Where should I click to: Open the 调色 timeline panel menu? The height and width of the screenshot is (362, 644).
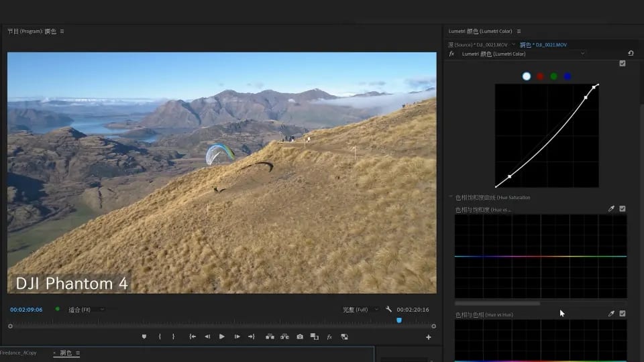(x=78, y=353)
